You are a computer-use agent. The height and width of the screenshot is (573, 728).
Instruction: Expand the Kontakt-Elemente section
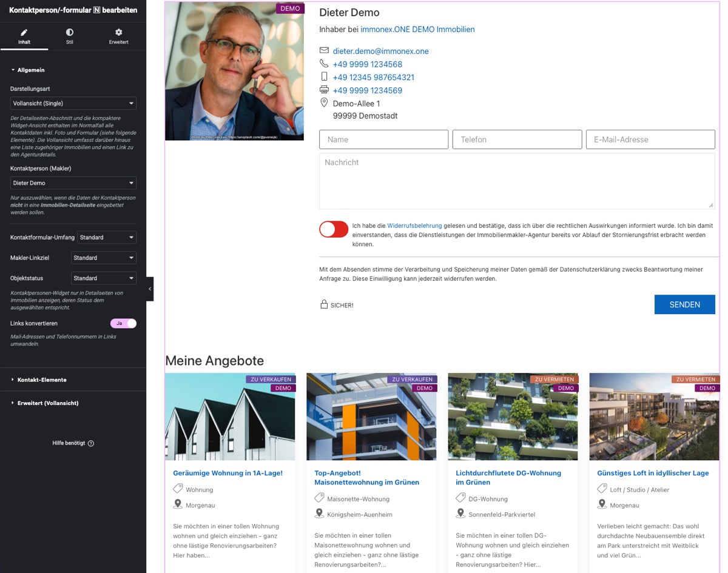(42, 380)
